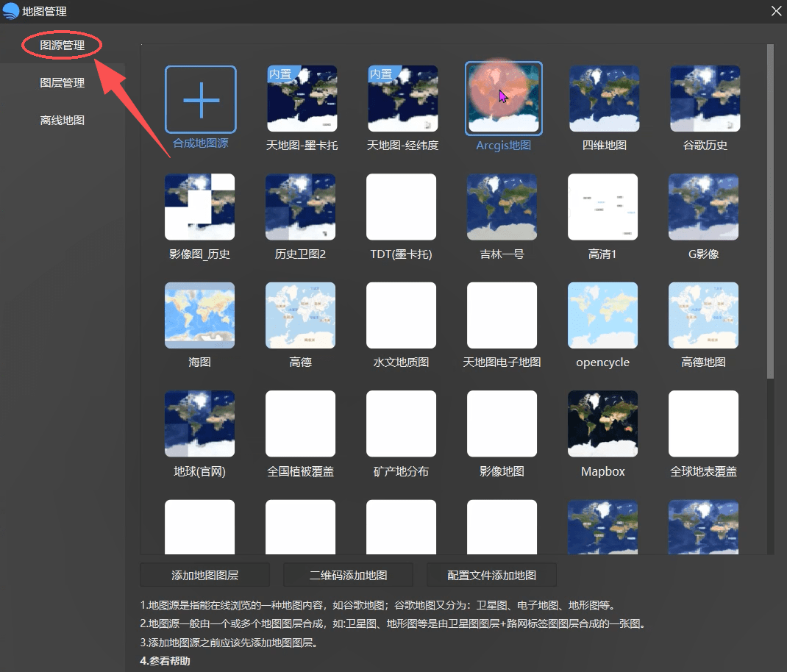Select the 四维地图 thumbnail

pyautogui.click(x=605, y=99)
